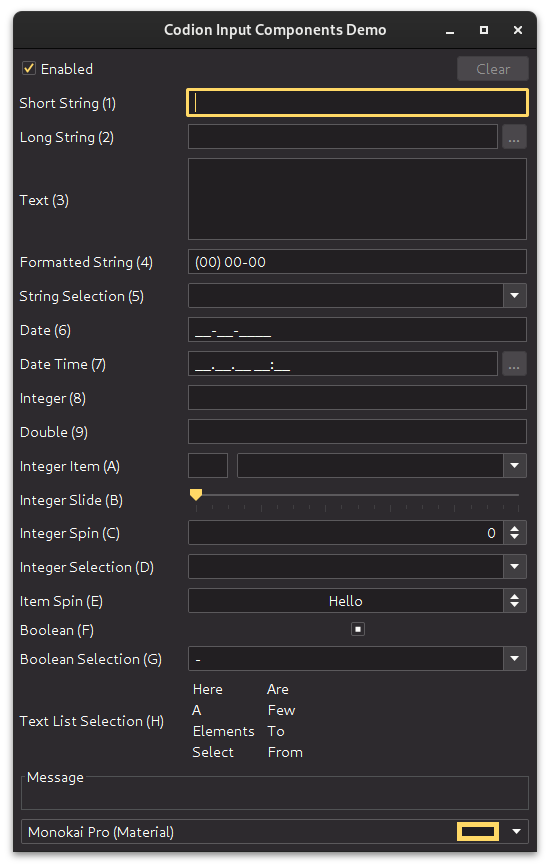
Task: Expand the Integer Selection dropdown arrow
Action: pos(515,567)
